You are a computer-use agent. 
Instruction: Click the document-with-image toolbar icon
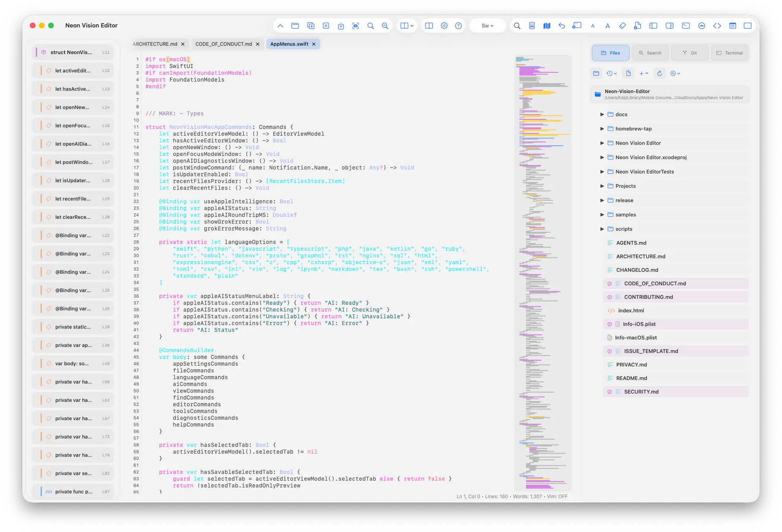click(532, 26)
